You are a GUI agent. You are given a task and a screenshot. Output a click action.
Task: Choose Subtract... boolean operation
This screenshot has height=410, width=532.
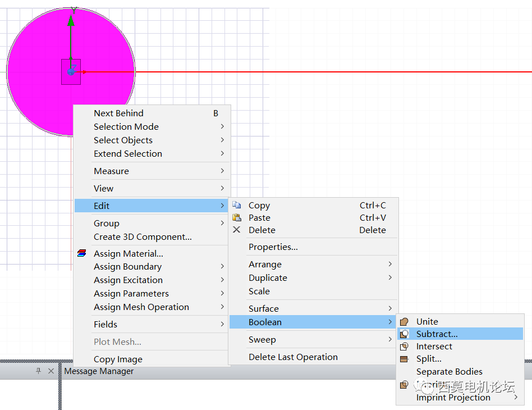460,334
